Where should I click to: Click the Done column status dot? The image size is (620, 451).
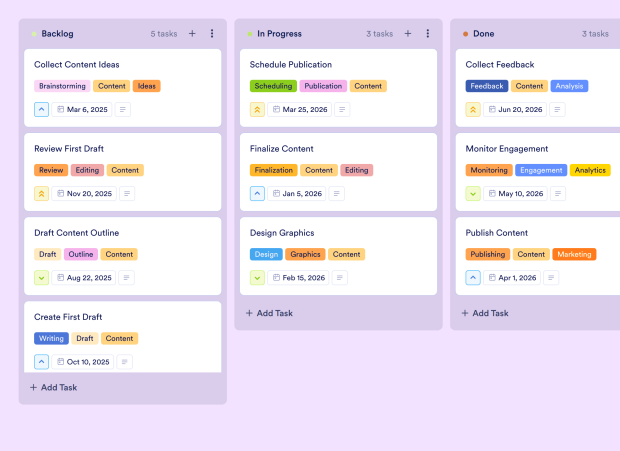(465, 34)
